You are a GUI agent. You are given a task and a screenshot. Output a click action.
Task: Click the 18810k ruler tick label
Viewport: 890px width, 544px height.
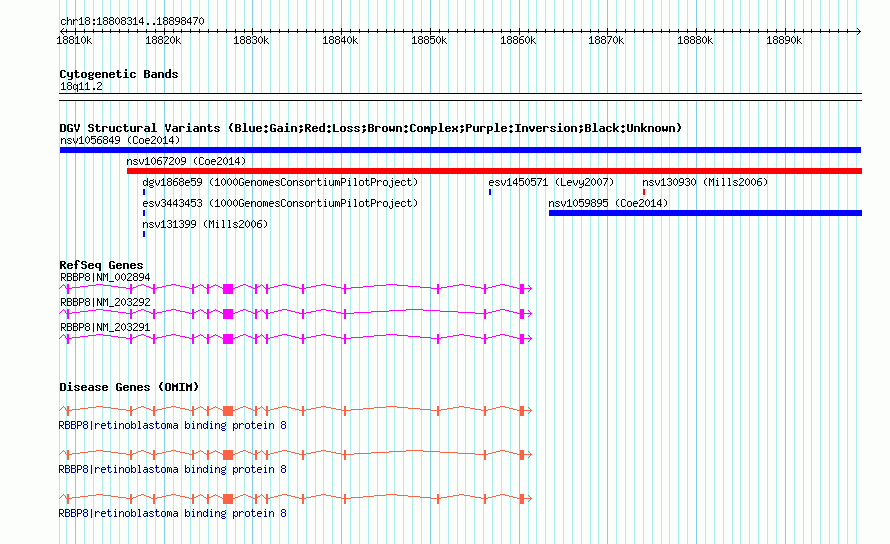pyautogui.click(x=74, y=41)
